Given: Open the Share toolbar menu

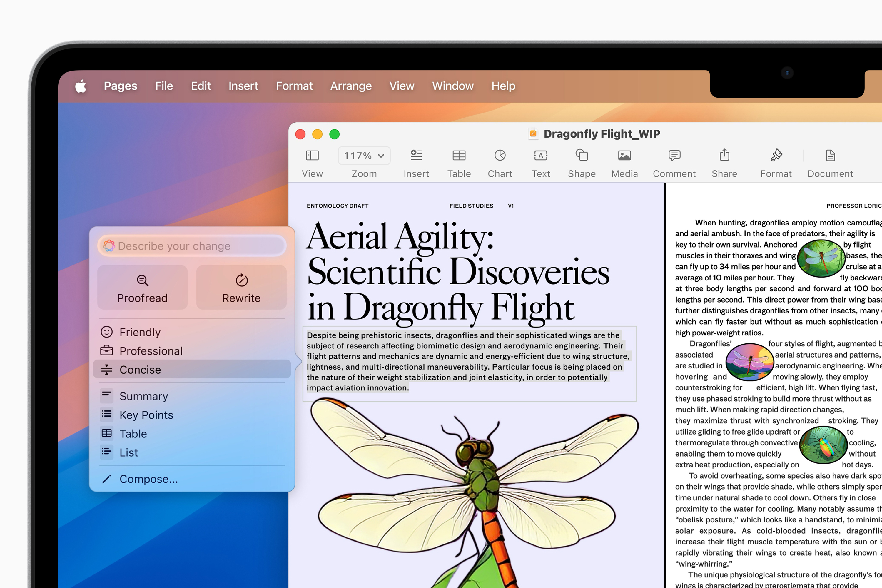Looking at the screenshot, I should 724,155.
